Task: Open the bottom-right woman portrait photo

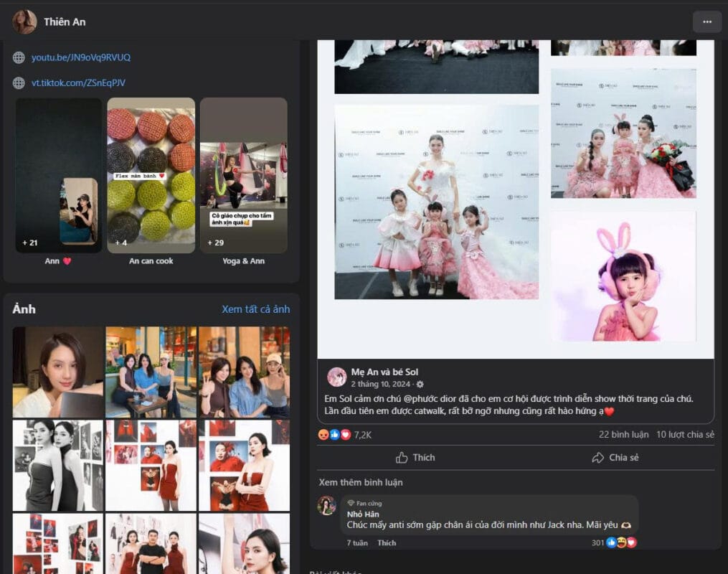Action: (244, 543)
